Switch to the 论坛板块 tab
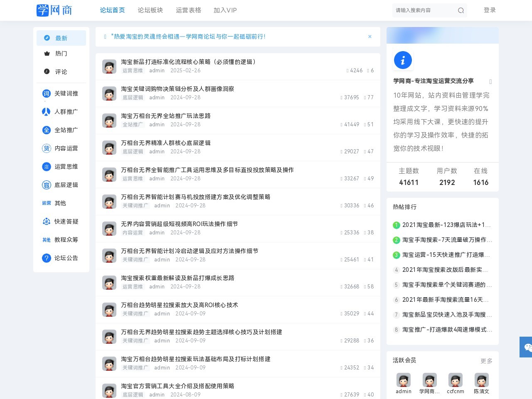 [150, 10]
